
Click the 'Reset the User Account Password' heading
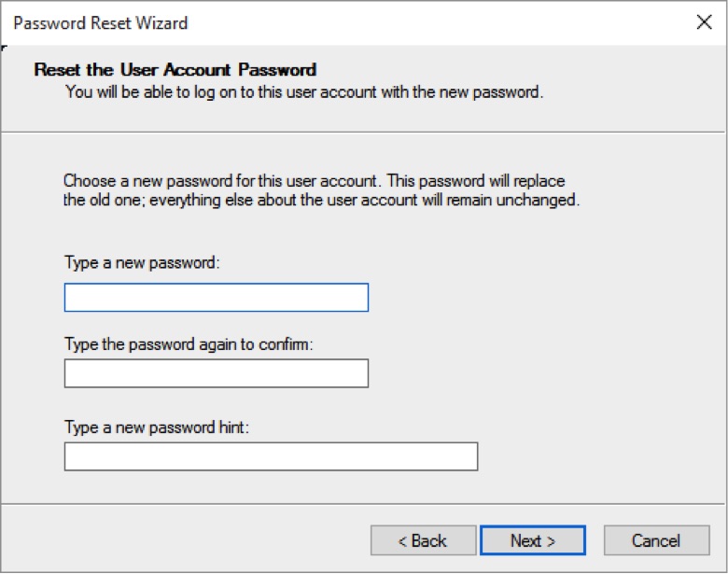point(175,70)
